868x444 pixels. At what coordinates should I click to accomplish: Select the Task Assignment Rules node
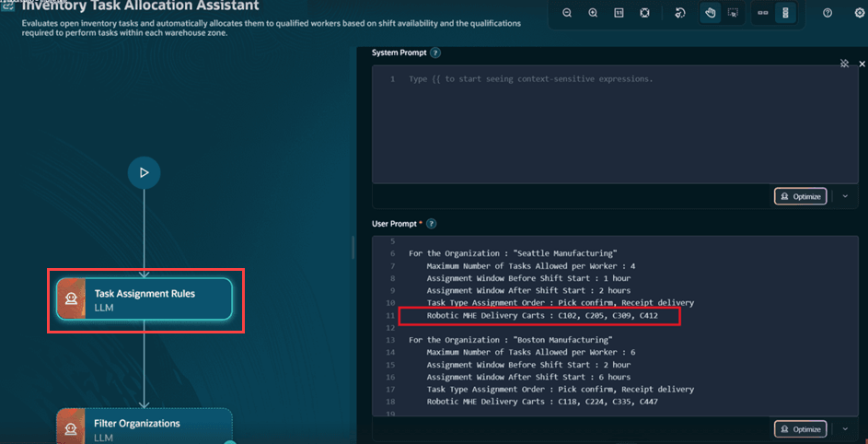click(x=144, y=299)
